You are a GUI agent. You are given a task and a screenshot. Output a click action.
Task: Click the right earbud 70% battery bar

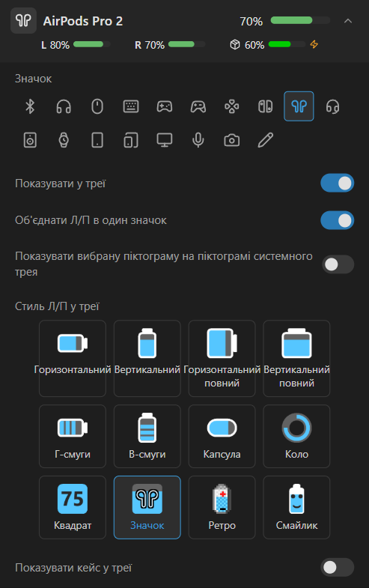186,45
